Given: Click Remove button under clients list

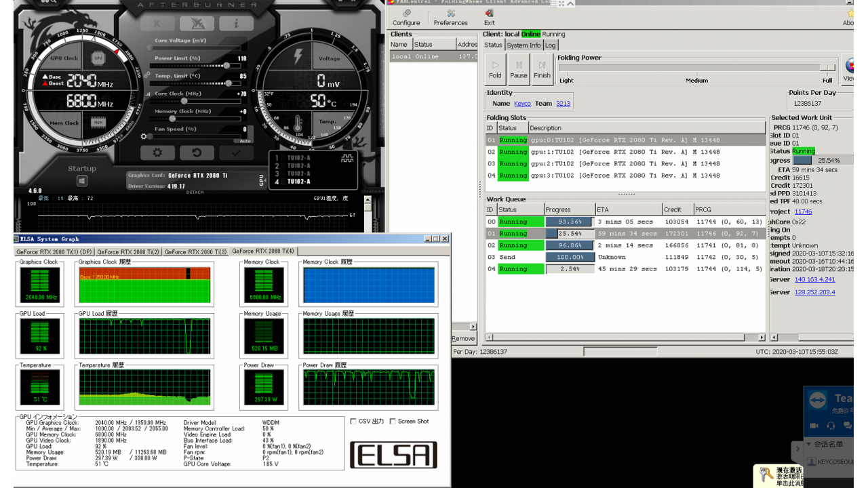Looking at the screenshot, I should [463, 338].
